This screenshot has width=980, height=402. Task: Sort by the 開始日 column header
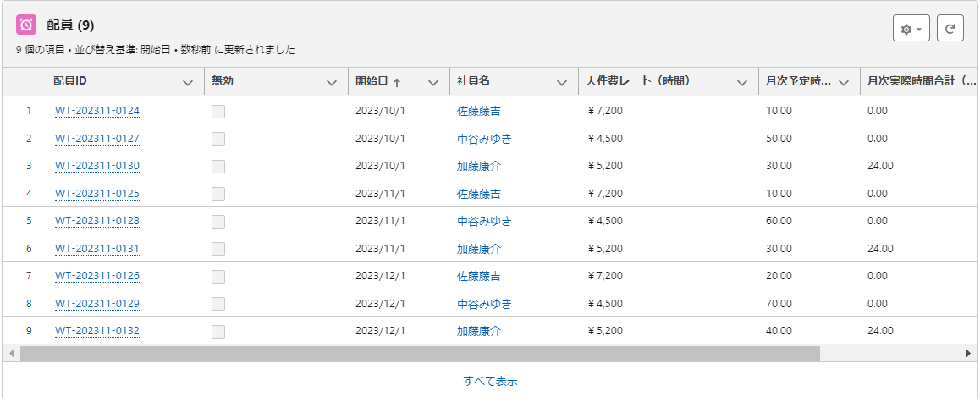tap(372, 81)
